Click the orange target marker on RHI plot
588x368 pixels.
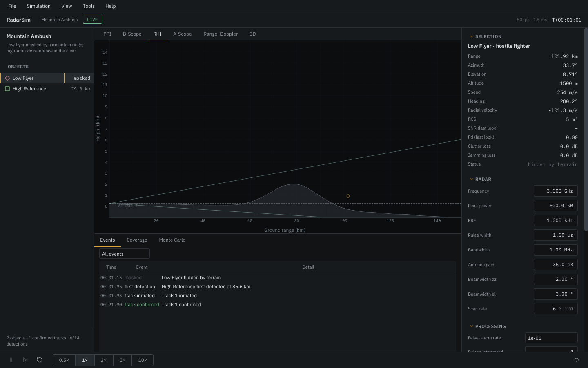pos(348,196)
